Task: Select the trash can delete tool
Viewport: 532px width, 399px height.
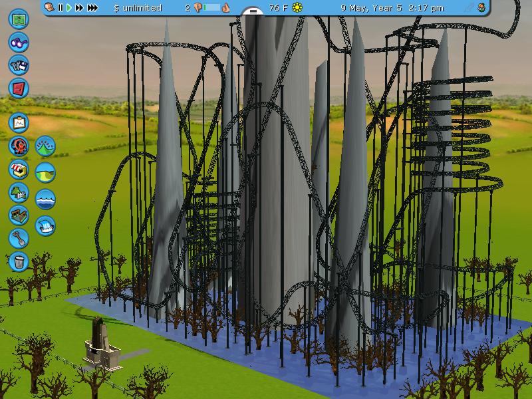Action: coord(19,261)
